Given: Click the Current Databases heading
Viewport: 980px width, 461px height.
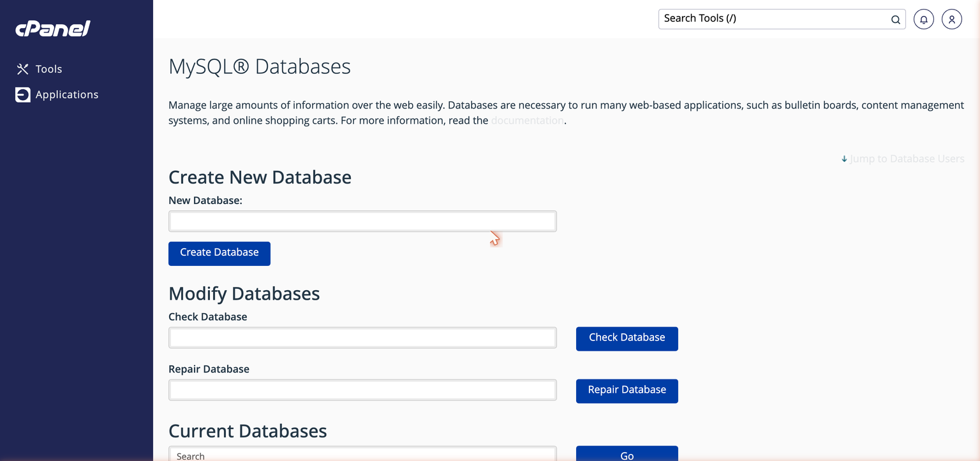Looking at the screenshot, I should tap(248, 431).
